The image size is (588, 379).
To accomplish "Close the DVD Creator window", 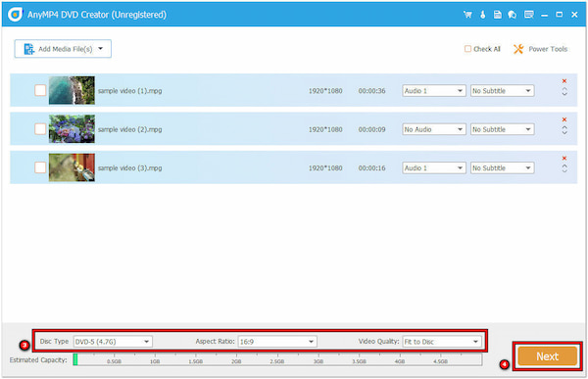I will click(x=574, y=15).
